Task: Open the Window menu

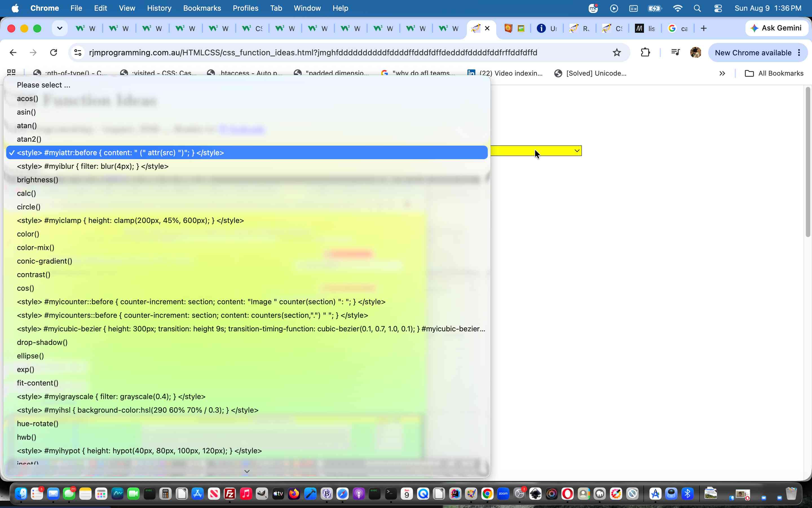Action: (x=307, y=8)
